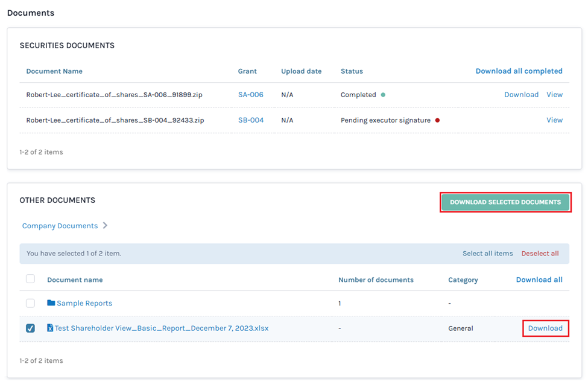Click the Excel file icon on the Test Shareholder report

49,328
